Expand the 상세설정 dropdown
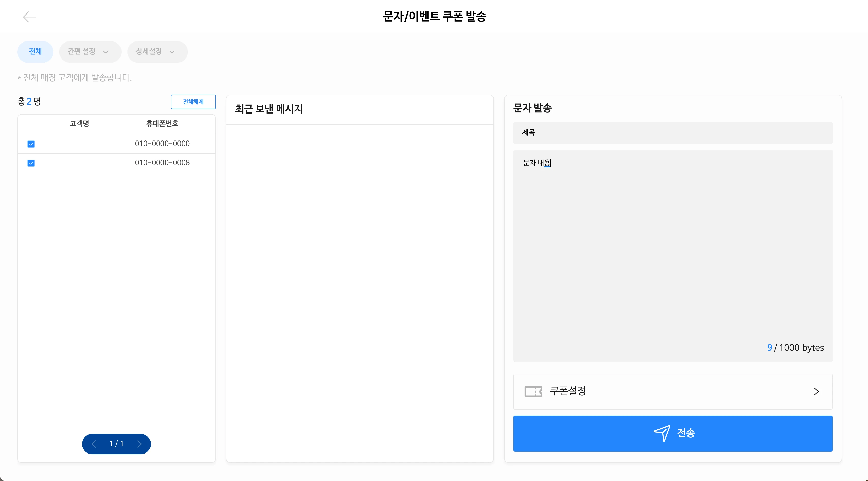Screen dimensions: 868x481 (x=157, y=52)
